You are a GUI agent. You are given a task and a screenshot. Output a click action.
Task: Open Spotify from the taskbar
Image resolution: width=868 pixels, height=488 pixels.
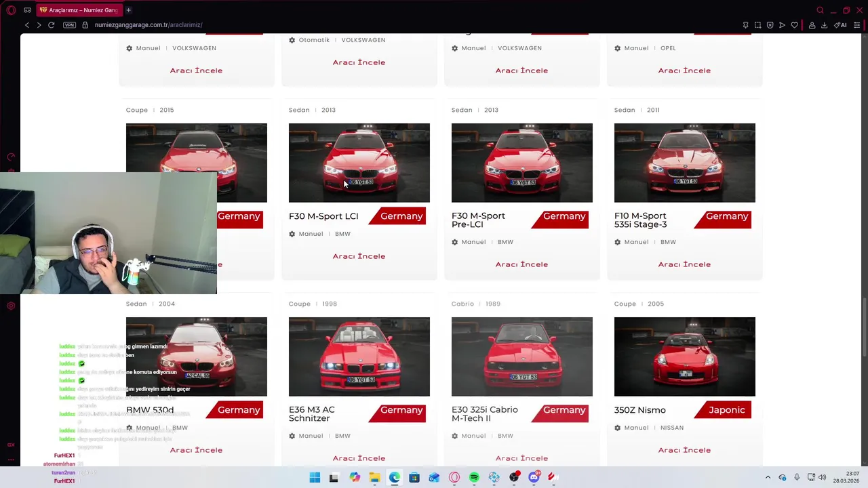(x=474, y=478)
